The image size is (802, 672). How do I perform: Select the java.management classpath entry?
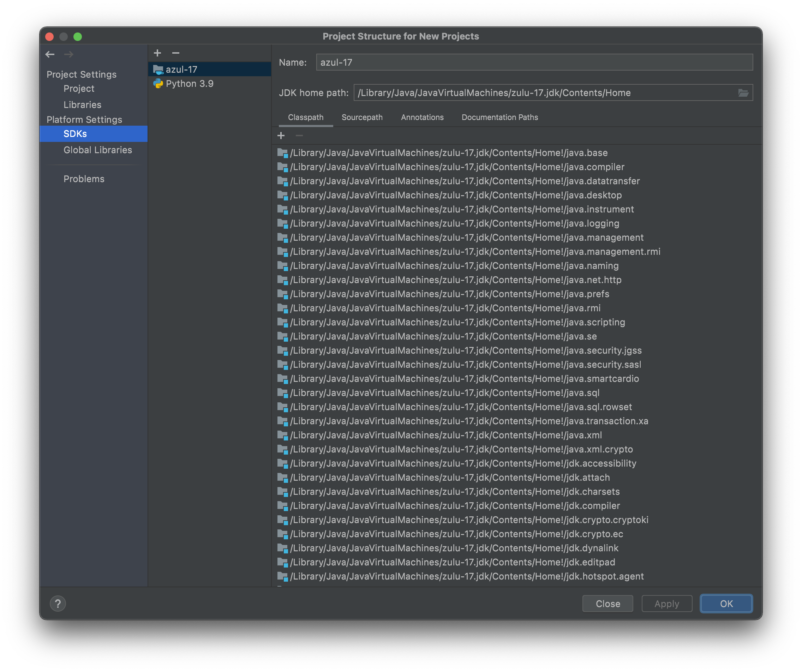point(516,238)
